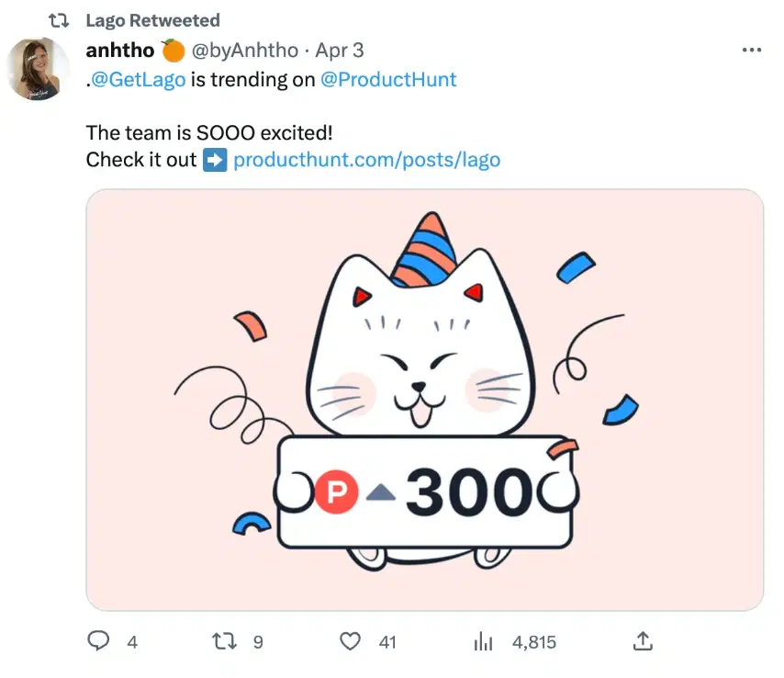This screenshot has height=678, width=784.
Task: Click the red Product Hunt logo in the image
Action: 335,494
